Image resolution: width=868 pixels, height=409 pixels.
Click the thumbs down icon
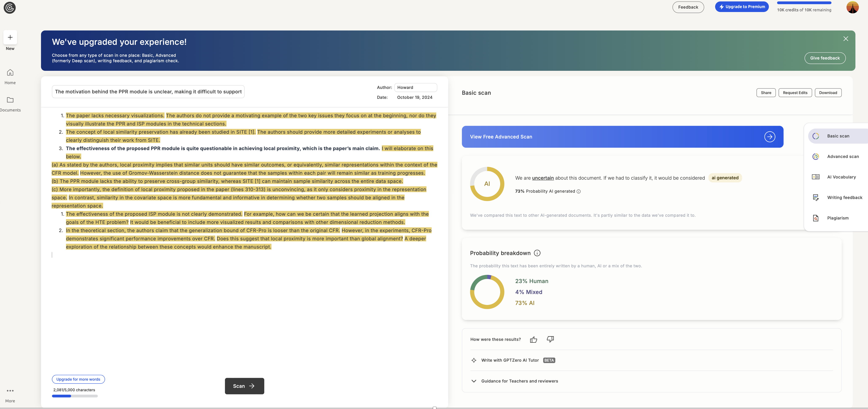pyautogui.click(x=550, y=339)
